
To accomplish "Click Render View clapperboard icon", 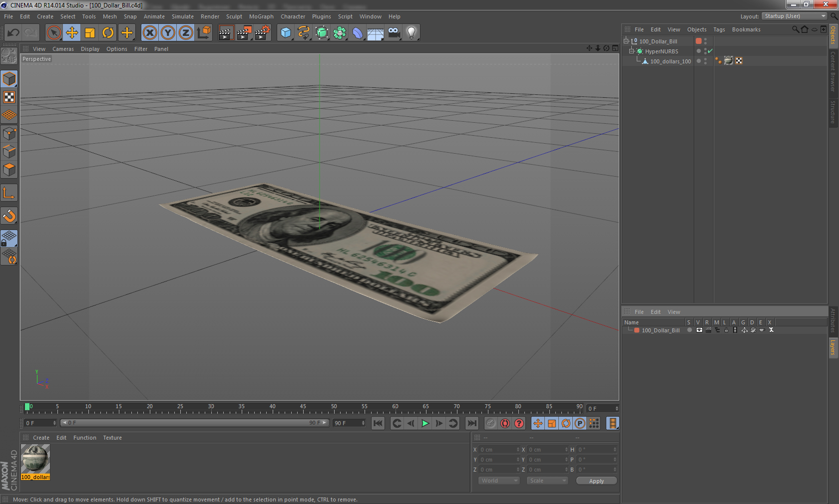I will pyautogui.click(x=226, y=33).
